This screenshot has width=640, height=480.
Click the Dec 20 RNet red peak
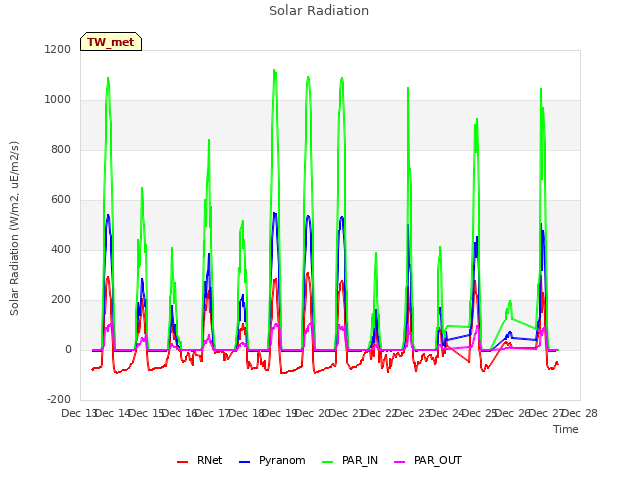(x=308, y=273)
